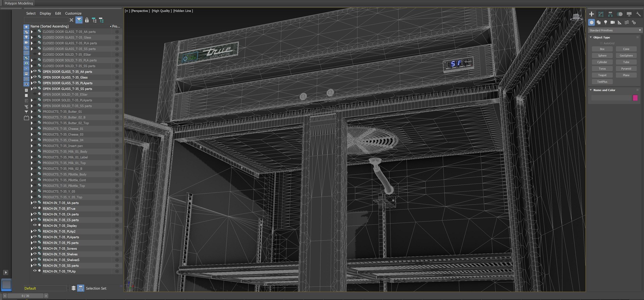Open the Modify tab in command panel

[601, 14]
